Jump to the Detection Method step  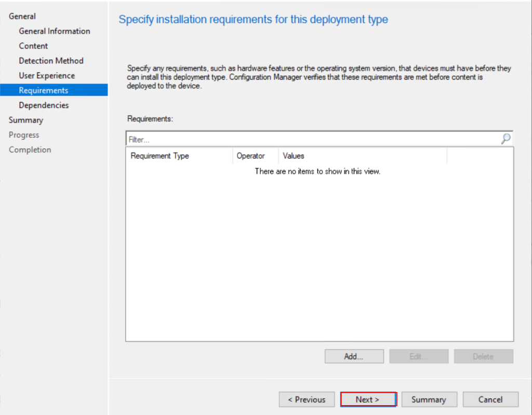tap(51, 61)
